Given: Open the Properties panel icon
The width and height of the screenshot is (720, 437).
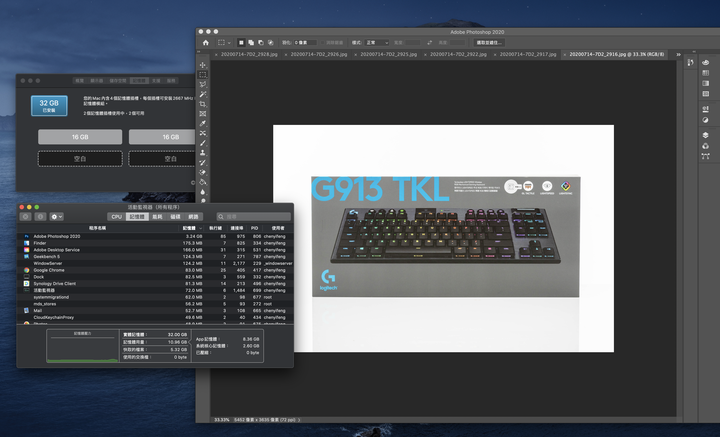Looking at the screenshot, I should (706, 109).
